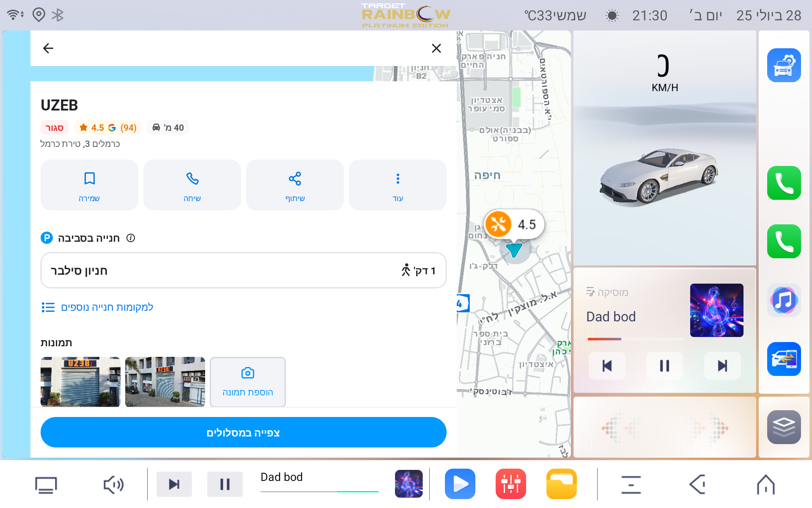Open the gray layers app icon
The width and height of the screenshot is (812, 508).
tap(784, 427)
